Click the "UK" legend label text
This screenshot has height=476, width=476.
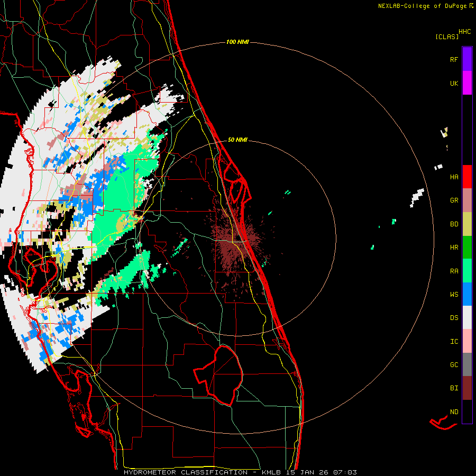point(454,83)
